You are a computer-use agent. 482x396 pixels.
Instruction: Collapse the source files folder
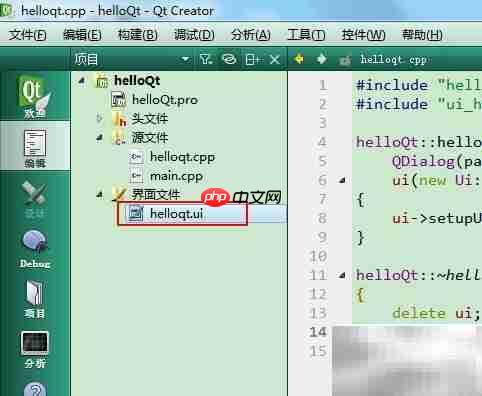coord(99,137)
